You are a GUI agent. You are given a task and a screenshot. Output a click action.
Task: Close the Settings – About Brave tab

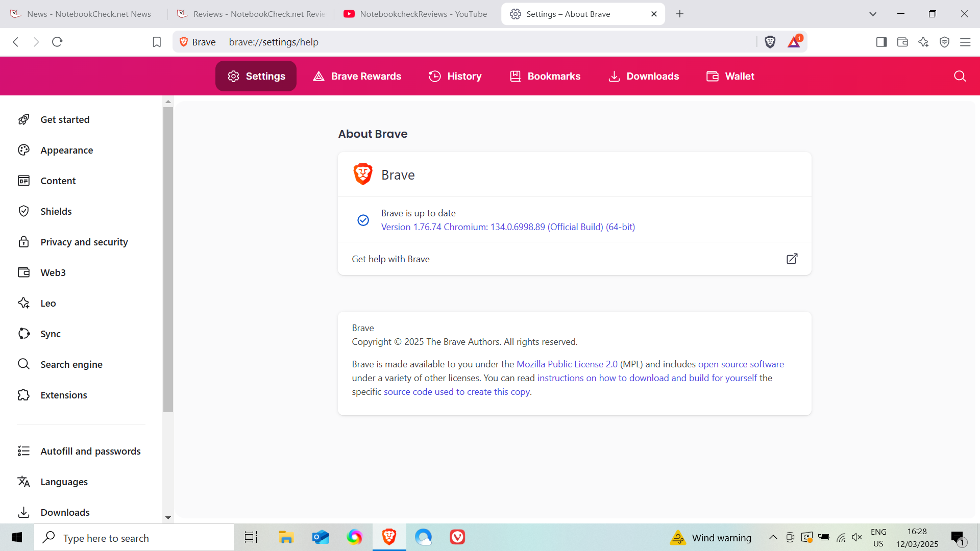[x=654, y=14]
